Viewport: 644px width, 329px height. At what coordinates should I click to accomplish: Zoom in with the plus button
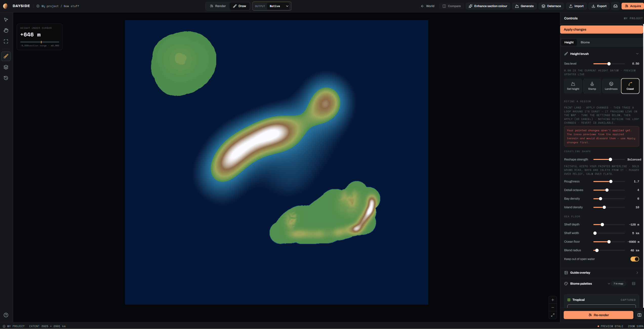pyautogui.click(x=553, y=300)
